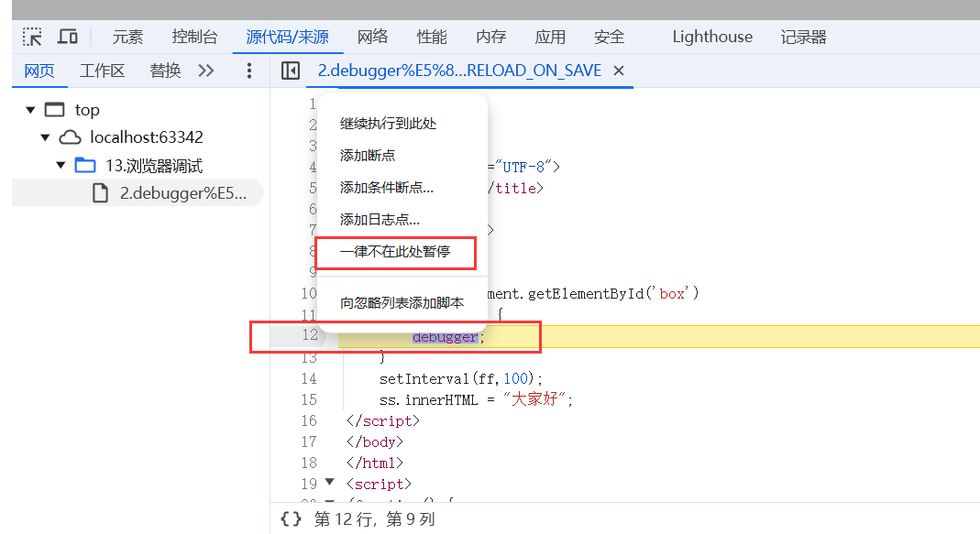Click line number 15 in gutter

click(309, 399)
